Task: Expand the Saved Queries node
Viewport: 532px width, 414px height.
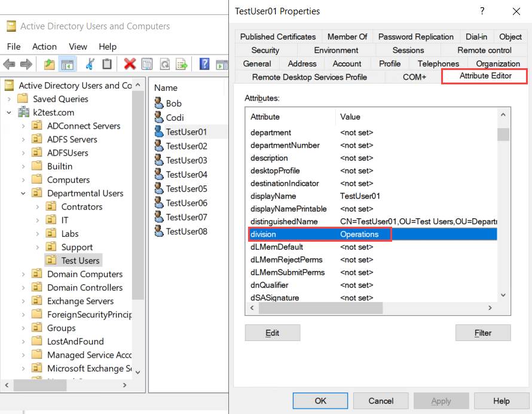Action: click(9, 99)
